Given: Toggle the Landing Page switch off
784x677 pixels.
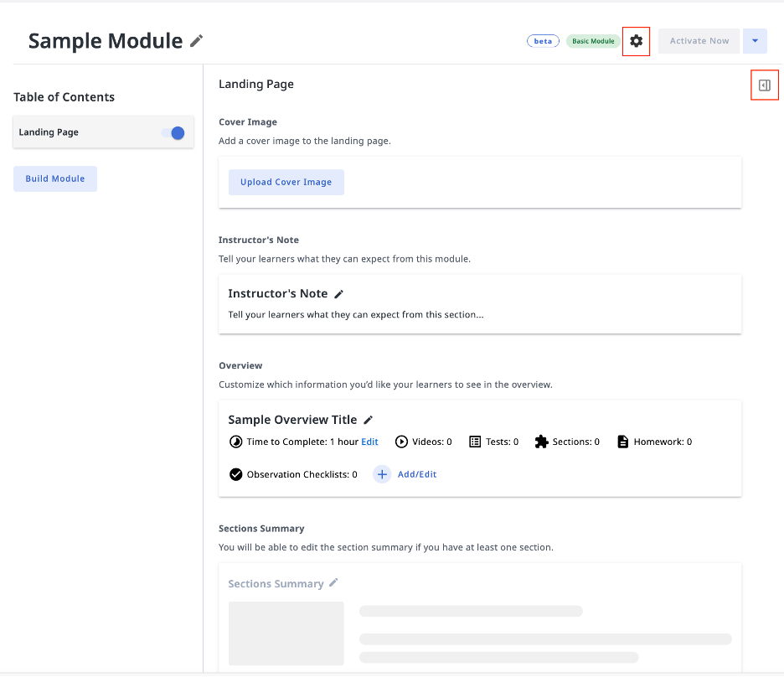Looking at the screenshot, I should tap(173, 132).
